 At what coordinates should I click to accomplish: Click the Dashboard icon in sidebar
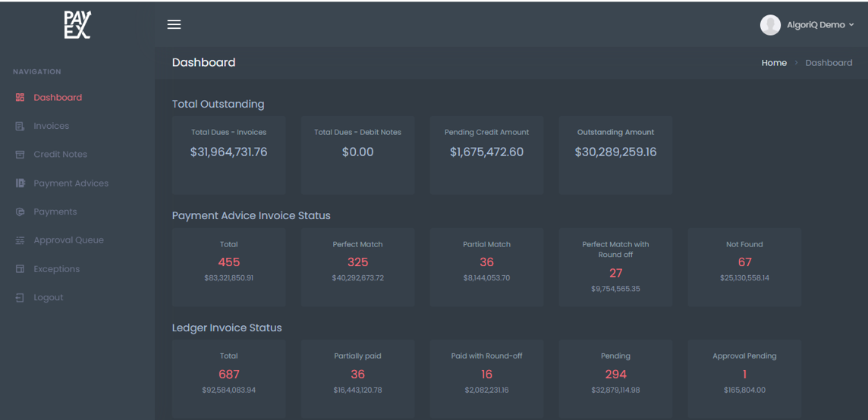[20, 98]
